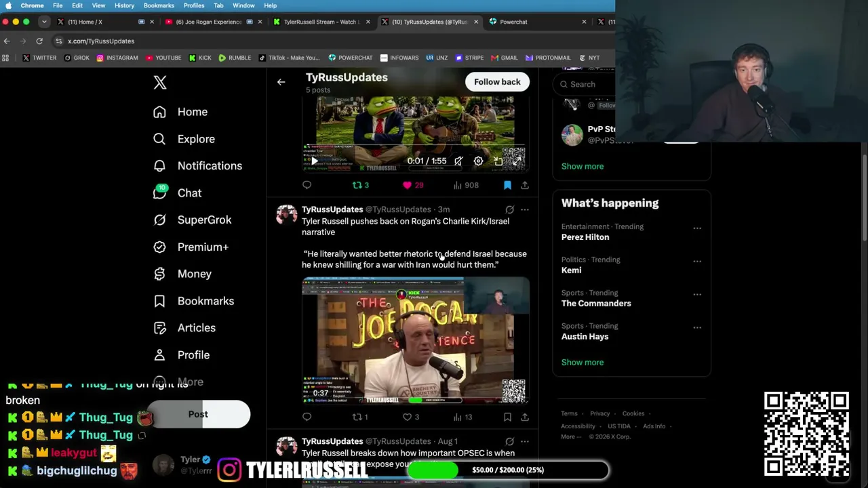Click picture-in-picture icon on the Pepe video
Viewport: 868px width, 488px height.
click(498, 161)
